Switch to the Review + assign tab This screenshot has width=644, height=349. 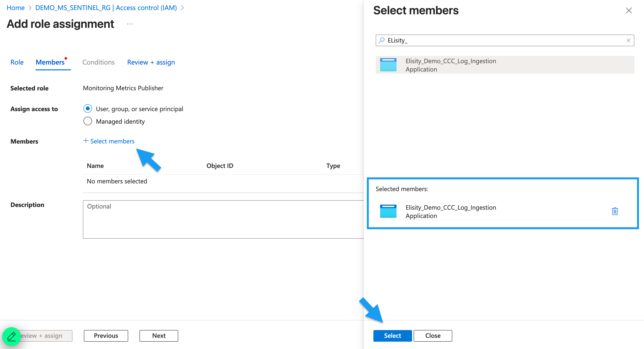click(151, 62)
